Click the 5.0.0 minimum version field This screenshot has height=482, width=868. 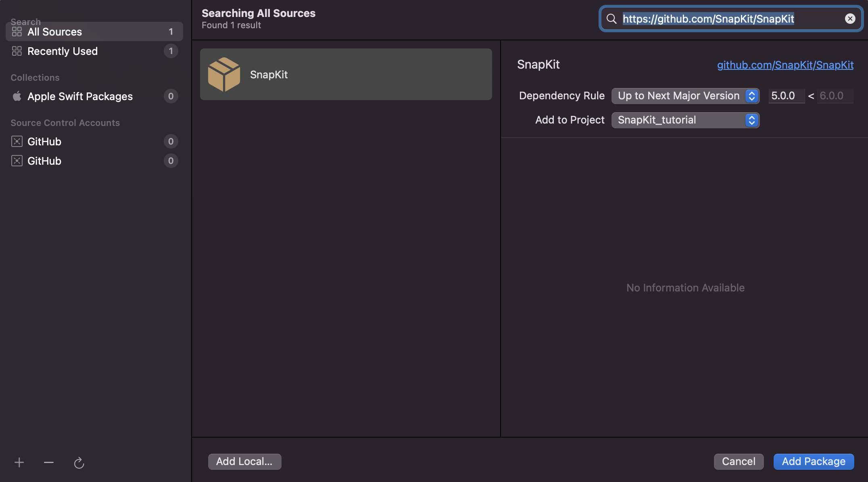(x=786, y=96)
